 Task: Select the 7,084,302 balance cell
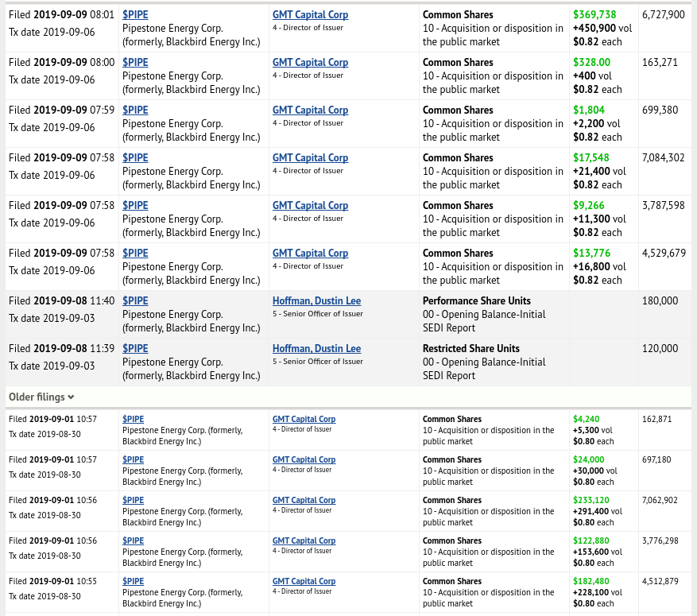[x=663, y=158]
